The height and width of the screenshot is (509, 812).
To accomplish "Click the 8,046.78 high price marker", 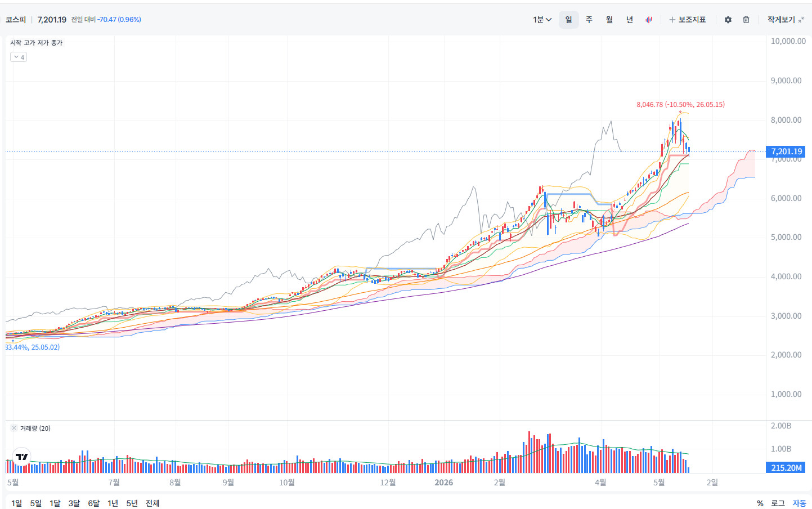I will click(680, 105).
